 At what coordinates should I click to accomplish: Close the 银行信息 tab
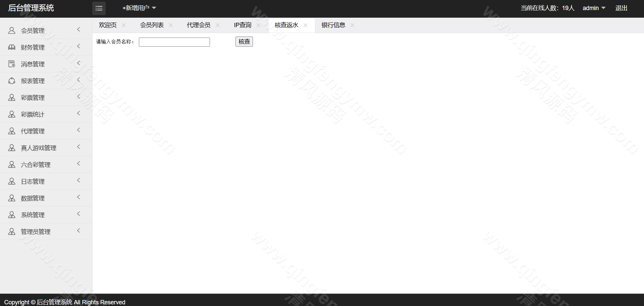(352, 25)
